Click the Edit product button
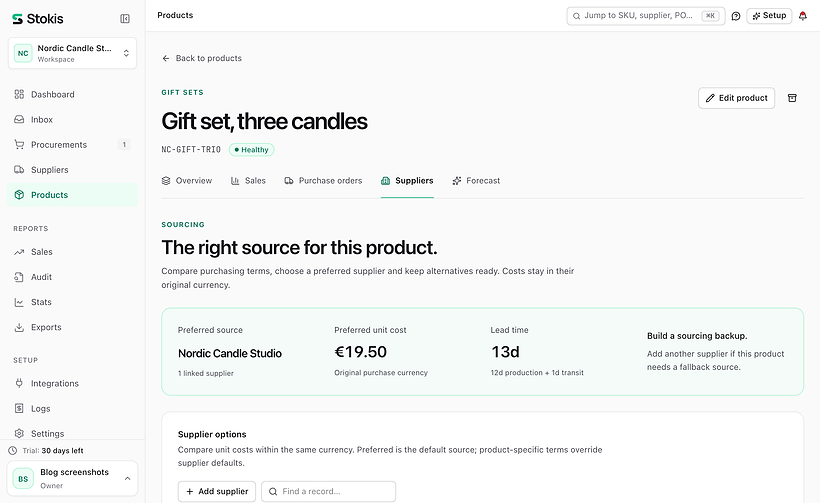 pos(736,98)
